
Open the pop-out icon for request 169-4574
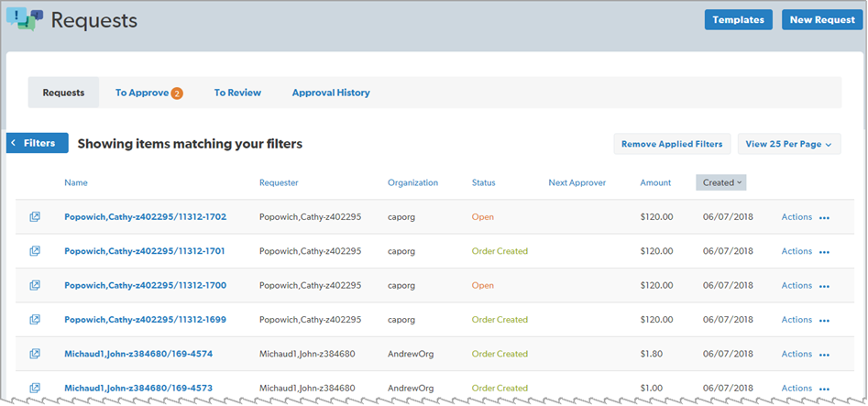click(35, 354)
